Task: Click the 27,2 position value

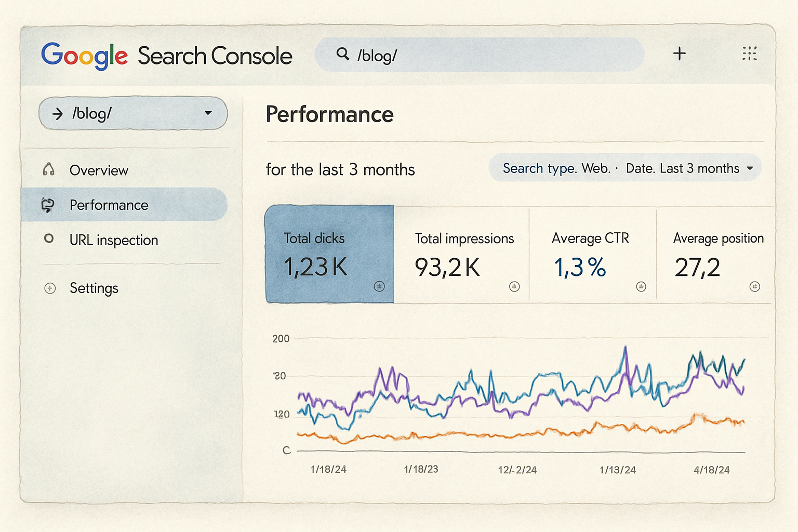Action: [x=697, y=267]
